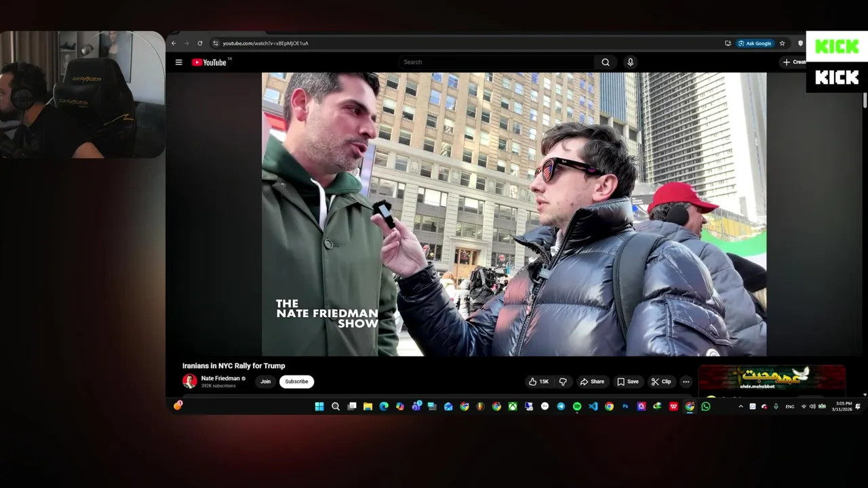Click the page vertical scrollbar

tap(865, 100)
